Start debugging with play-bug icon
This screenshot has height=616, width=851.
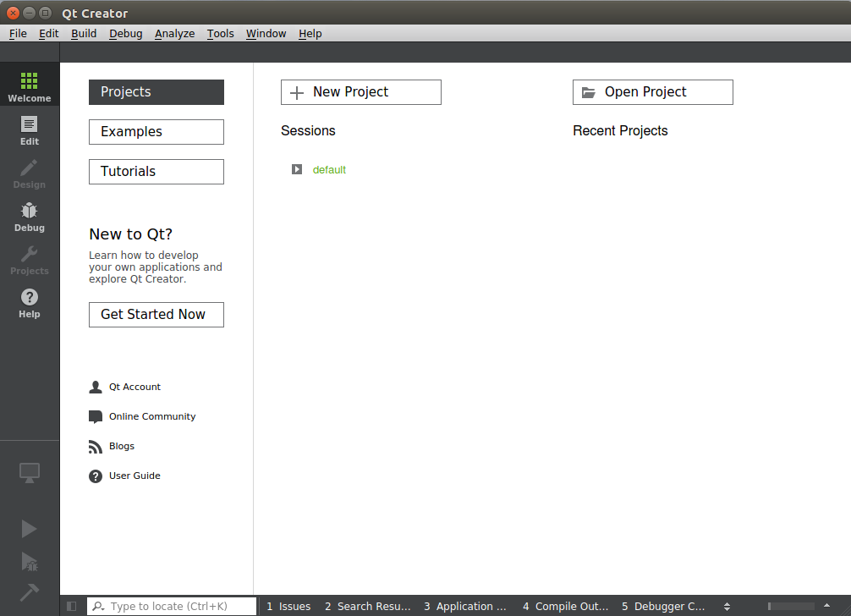click(x=30, y=562)
